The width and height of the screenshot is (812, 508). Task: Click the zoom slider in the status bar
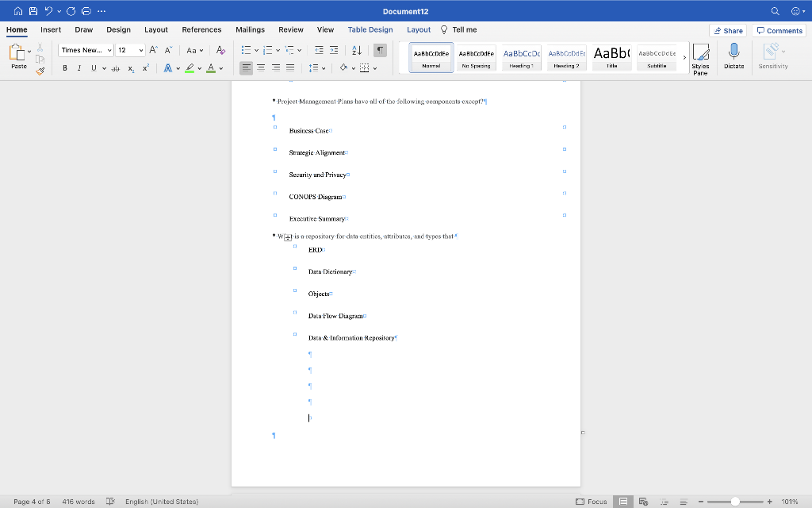[x=735, y=502]
